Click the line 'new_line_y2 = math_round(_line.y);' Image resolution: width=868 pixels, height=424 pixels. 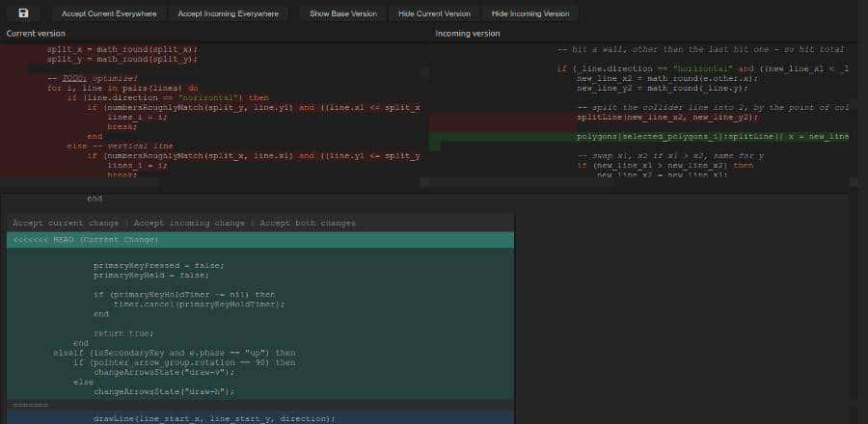pyautogui.click(x=663, y=88)
